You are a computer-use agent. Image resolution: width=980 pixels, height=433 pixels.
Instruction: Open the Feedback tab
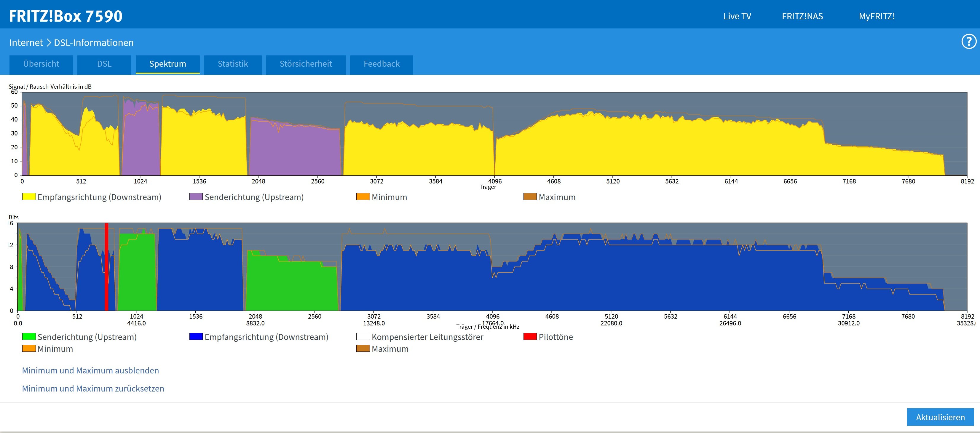point(381,64)
